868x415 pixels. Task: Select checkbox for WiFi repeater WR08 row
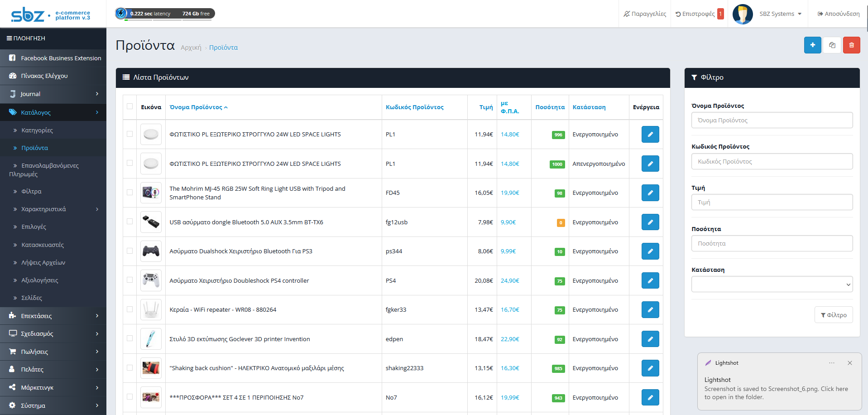point(130,309)
